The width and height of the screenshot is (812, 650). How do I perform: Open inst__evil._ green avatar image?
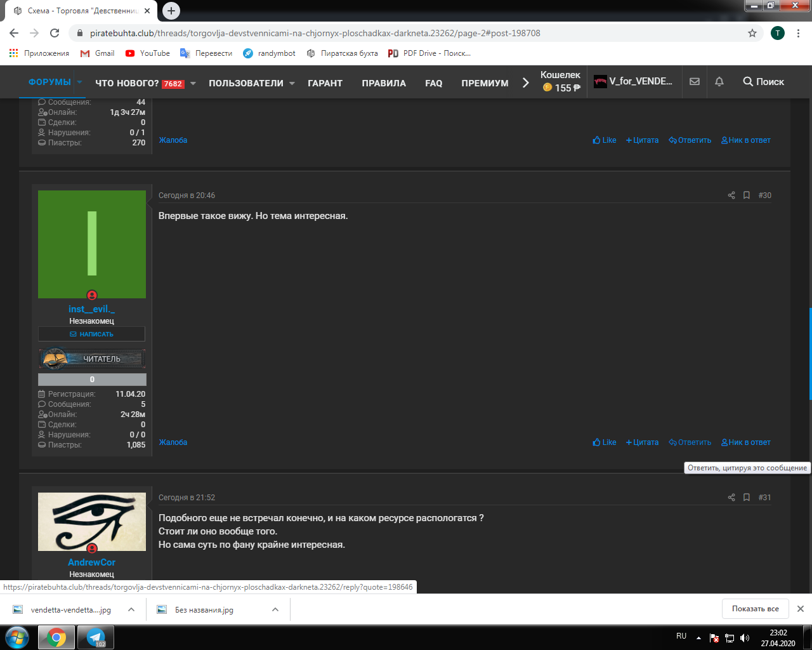pyautogui.click(x=92, y=244)
